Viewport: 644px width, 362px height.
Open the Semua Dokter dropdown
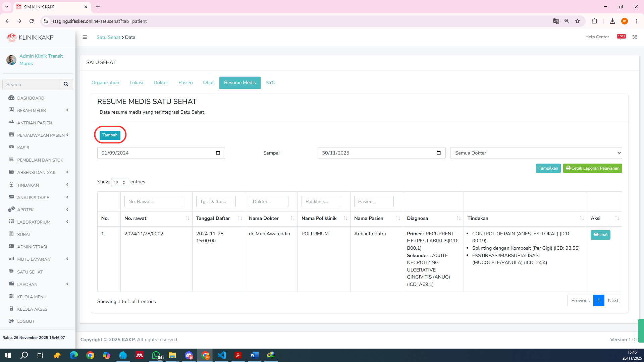point(536,153)
